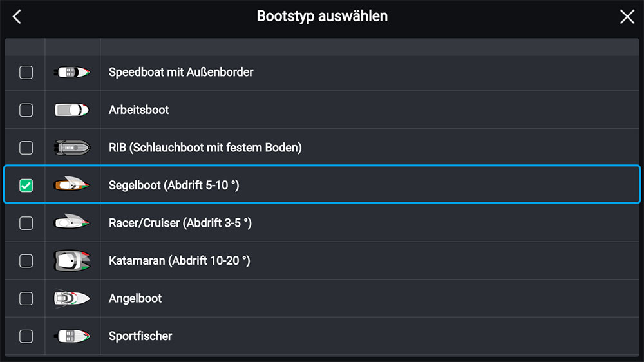Image resolution: width=644 pixels, height=362 pixels.
Task: Select the Angelboot text label
Action: (x=135, y=298)
